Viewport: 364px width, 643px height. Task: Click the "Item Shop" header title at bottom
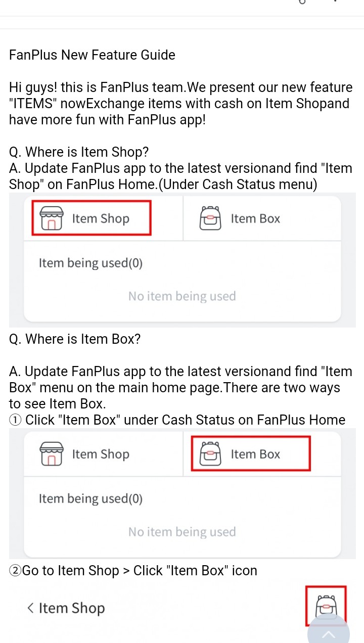[x=72, y=608]
